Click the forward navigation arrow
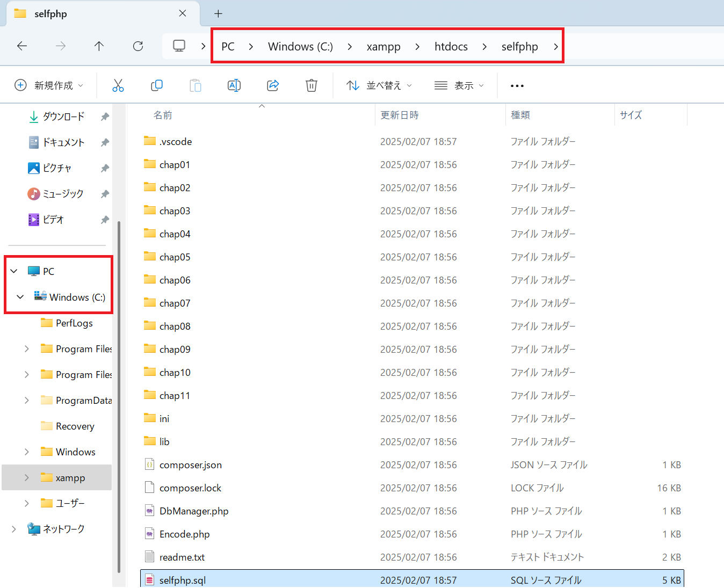 pos(61,46)
